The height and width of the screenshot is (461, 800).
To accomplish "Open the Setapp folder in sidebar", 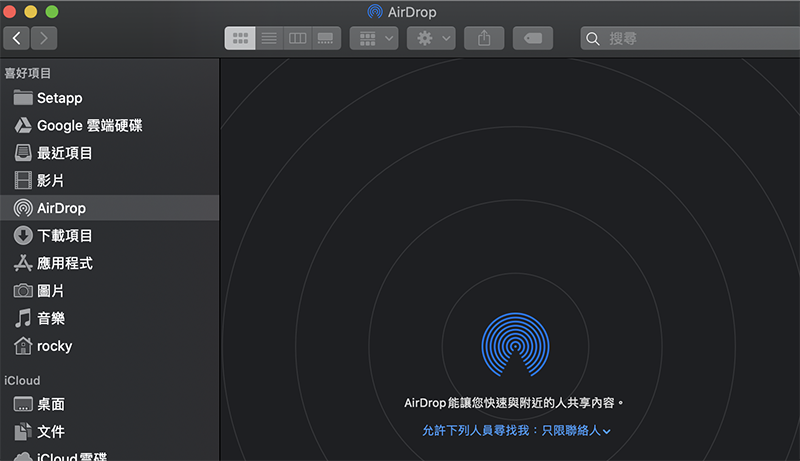I will [110, 98].
